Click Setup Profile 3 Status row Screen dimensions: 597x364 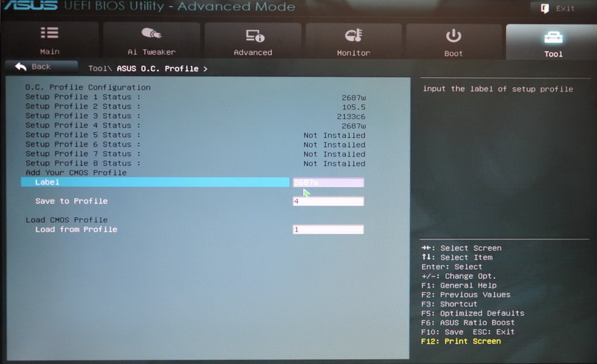coord(195,116)
